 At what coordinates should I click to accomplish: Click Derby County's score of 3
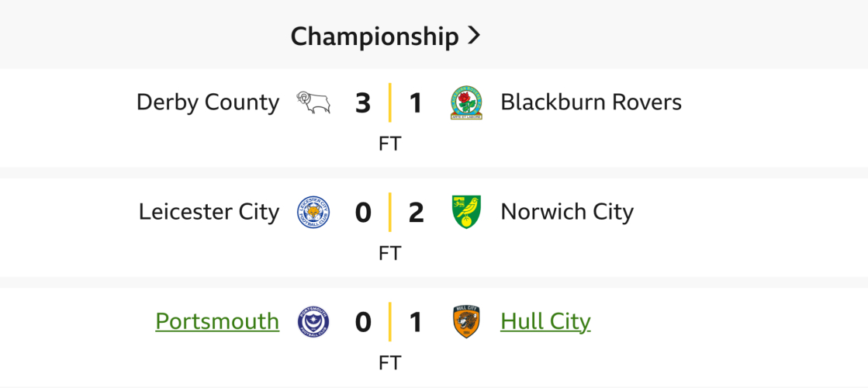coord(363,103)
